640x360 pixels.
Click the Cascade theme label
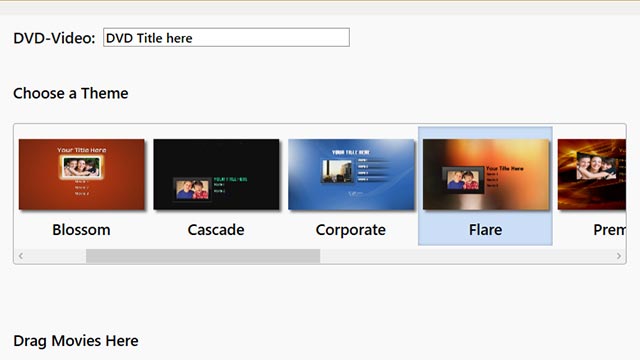click(216, 230)
